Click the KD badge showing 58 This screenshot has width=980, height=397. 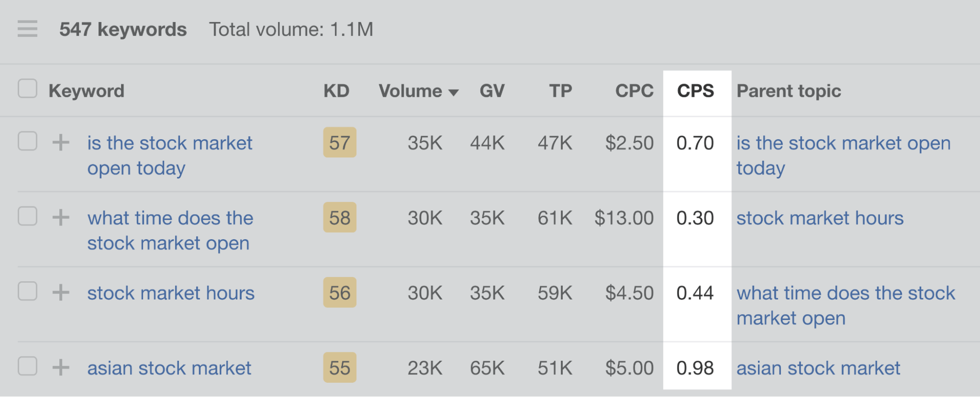[339, 218]
